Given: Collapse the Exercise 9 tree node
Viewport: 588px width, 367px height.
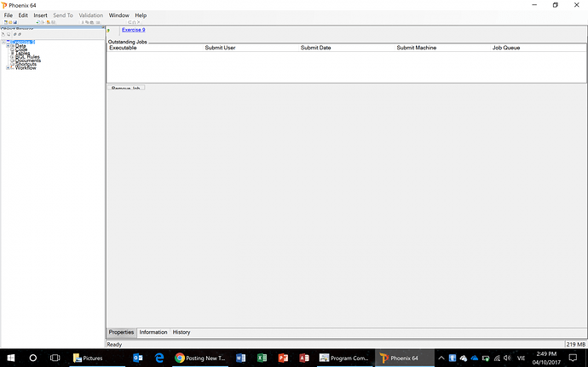Looking at the screenshot, I should (3, 42).
